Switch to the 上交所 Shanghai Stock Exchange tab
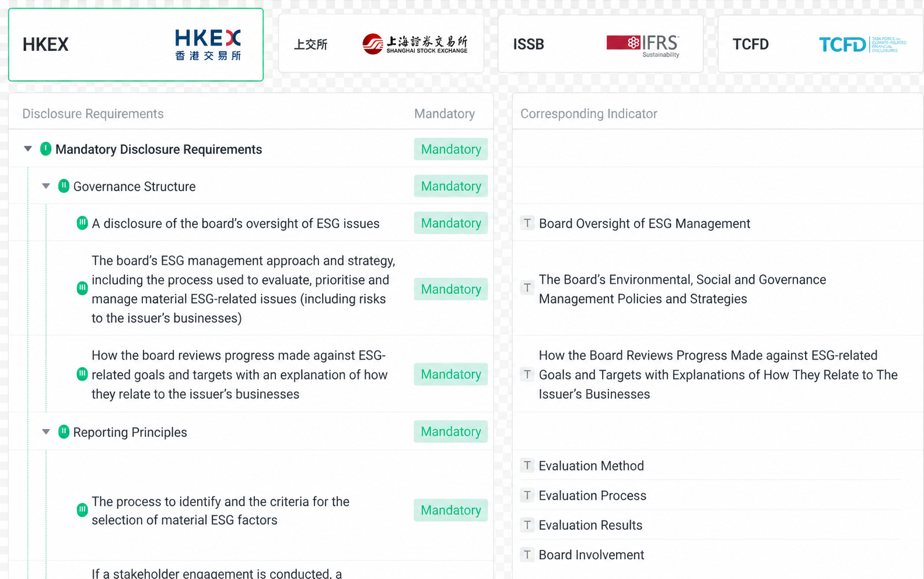Viewport: 924px width, 579px height. click(x=381, y=44)
